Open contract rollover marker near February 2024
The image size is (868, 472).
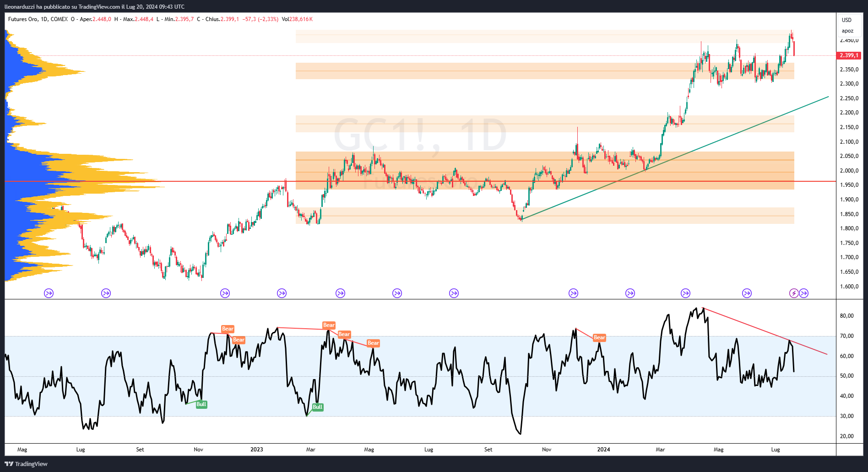630,293
